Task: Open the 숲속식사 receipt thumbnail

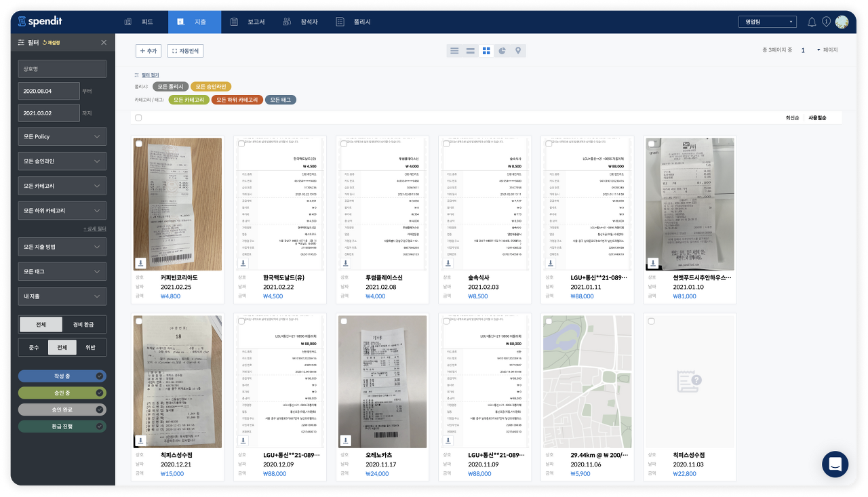Action: (x=485, y=204)
